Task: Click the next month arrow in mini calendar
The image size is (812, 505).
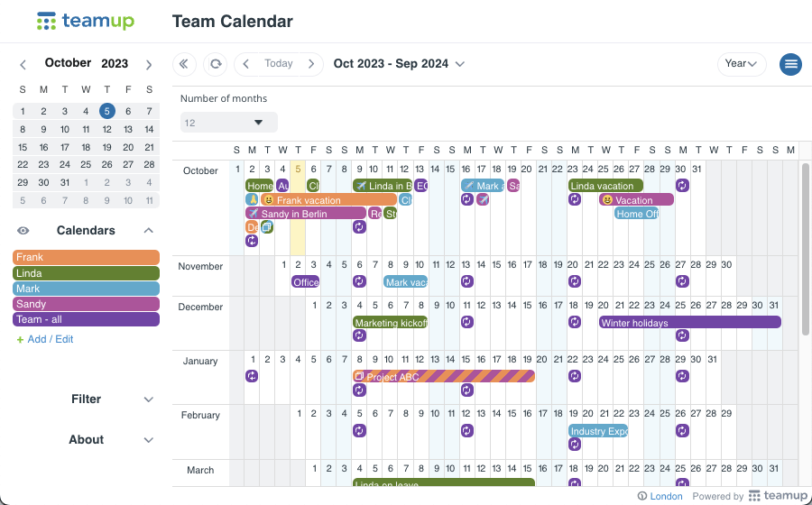Action: click(149, 65)
